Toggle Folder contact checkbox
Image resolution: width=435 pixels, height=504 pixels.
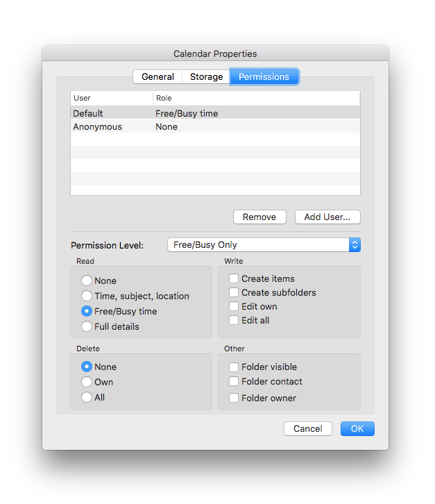click(x=234, y=381)
